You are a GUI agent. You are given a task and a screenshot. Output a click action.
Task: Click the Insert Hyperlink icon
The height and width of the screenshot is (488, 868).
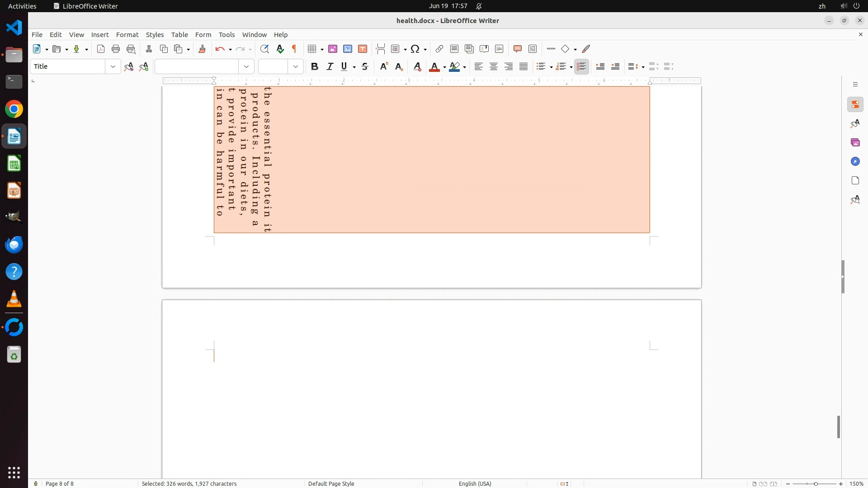click(x=439, y=49)
